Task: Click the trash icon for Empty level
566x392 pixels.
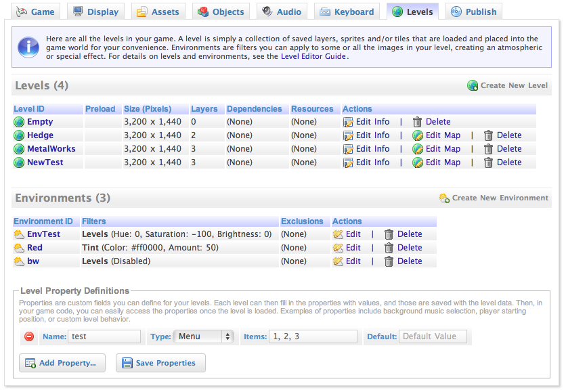Action: (x=418, y=122)
